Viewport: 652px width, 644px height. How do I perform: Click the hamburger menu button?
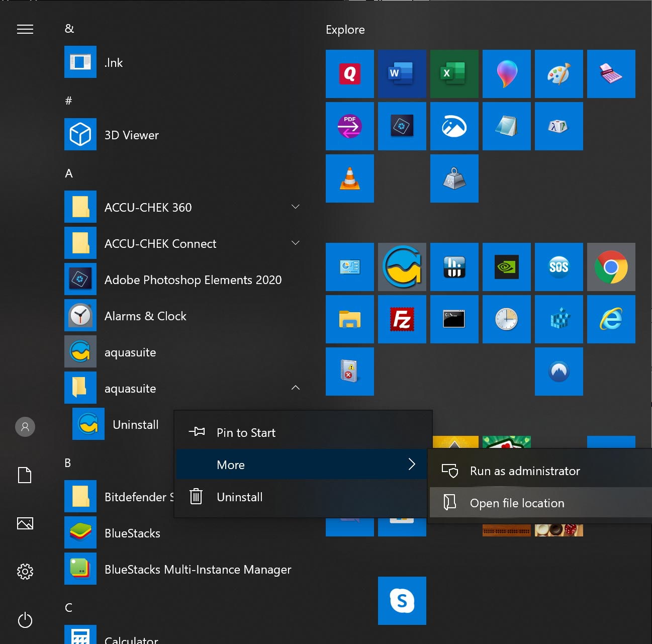(25, 30)
